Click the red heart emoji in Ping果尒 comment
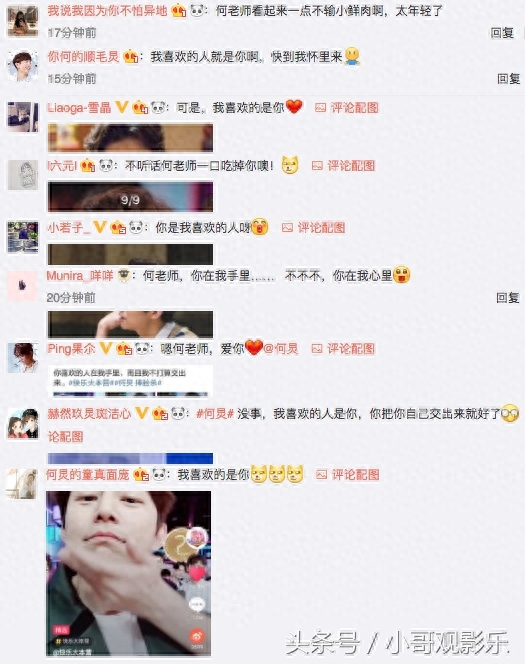The height and width of the screenshot is (664, 525). [254, 348]
